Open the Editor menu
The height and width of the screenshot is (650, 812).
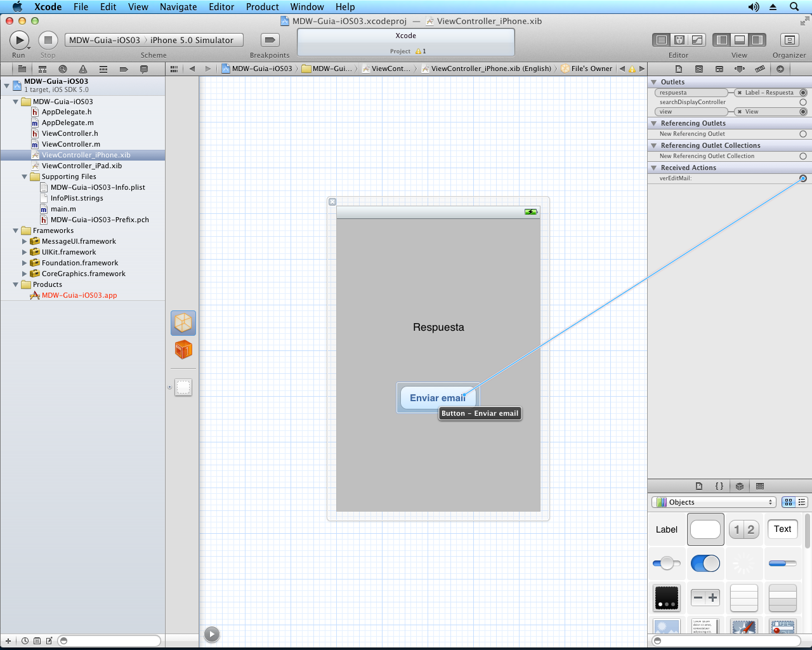221,7
